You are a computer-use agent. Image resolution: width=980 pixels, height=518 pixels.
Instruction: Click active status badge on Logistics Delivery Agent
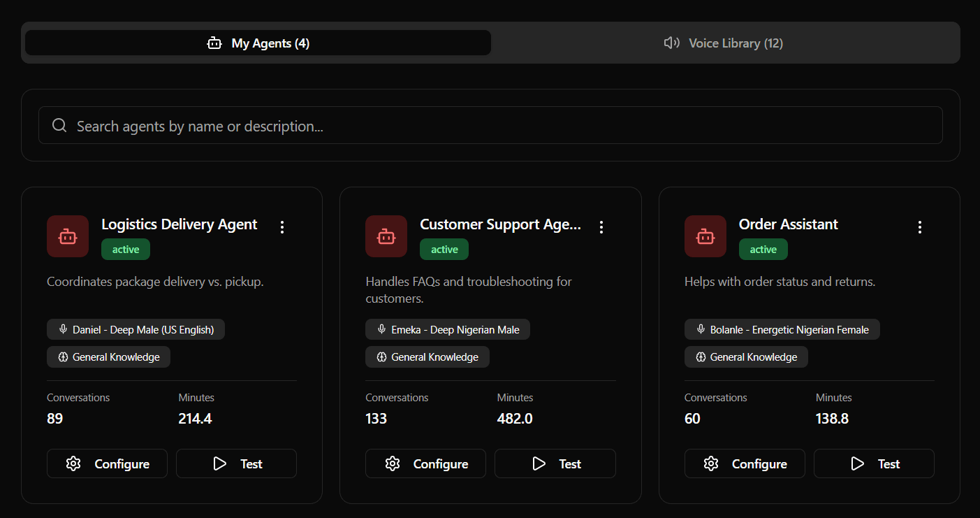[126, 250]
